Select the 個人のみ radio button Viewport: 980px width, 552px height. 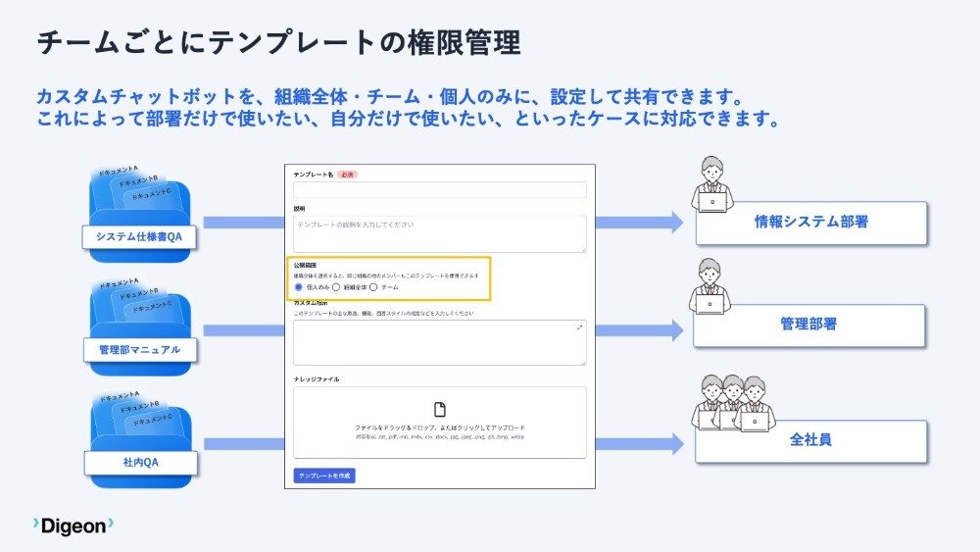(299, 288)
